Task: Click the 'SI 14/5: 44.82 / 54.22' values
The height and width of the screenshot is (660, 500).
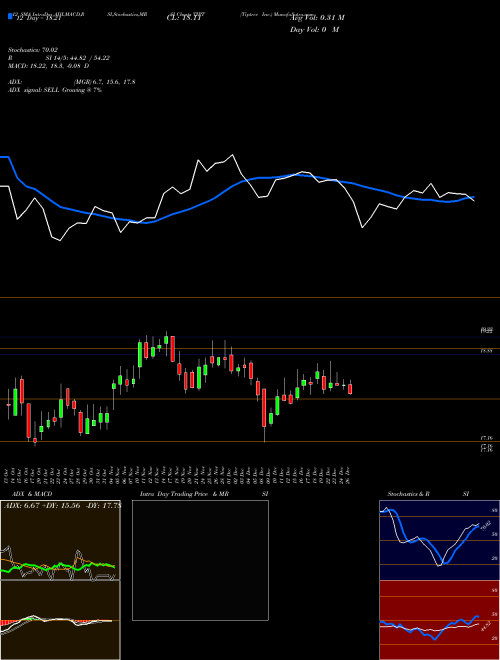Action: tap(78, 58)
